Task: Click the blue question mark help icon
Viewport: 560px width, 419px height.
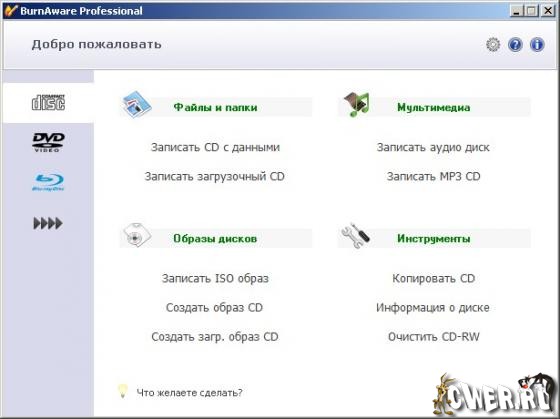Action: [515, 45]
